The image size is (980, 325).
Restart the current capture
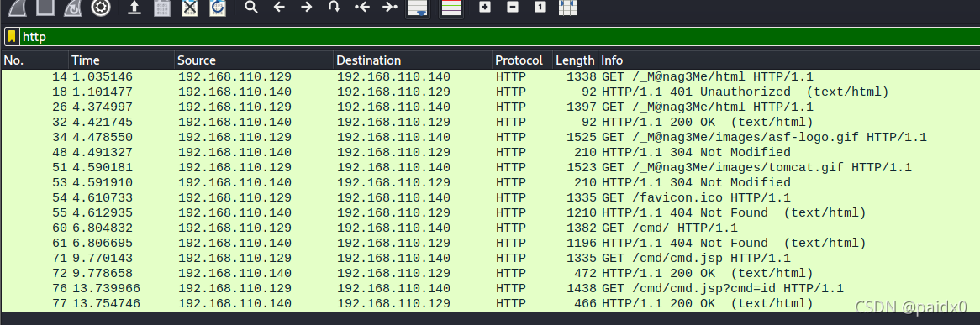74,8
